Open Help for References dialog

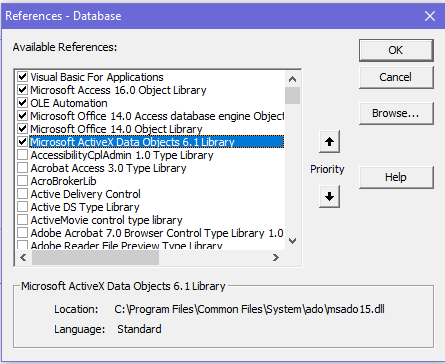[396, 177]
